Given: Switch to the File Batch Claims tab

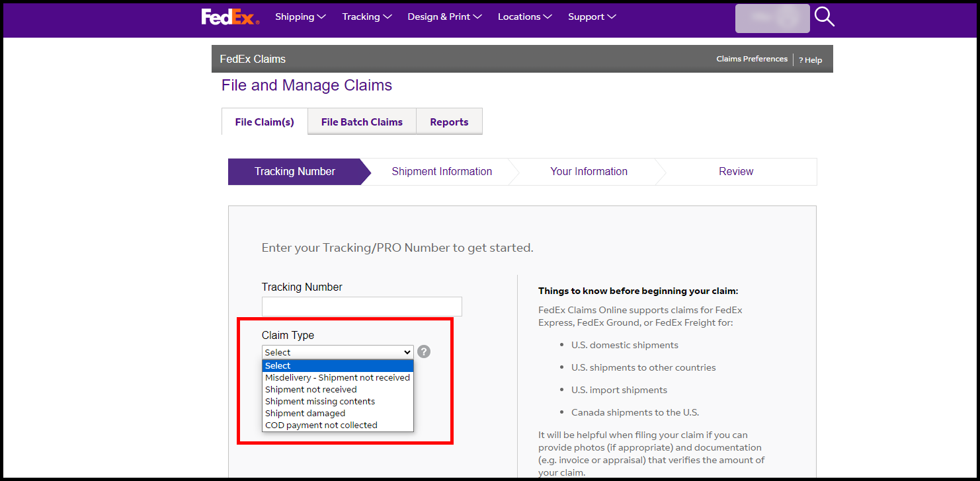Looking at the screenshot, I should 361,122.
